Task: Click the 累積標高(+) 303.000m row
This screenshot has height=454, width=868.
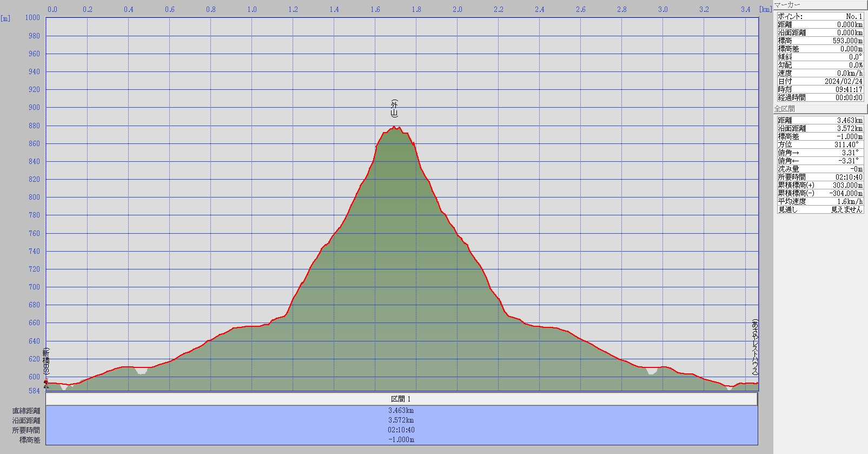Action: tap(820, 185)
